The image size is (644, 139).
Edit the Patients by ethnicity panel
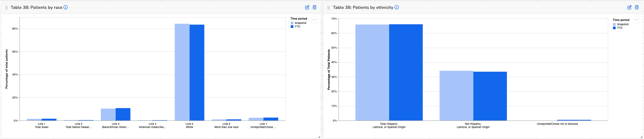[629, 8]
